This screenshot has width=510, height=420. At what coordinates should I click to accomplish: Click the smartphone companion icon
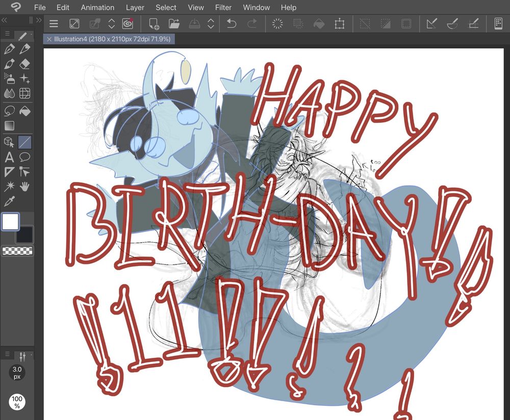tap(498, 24)
